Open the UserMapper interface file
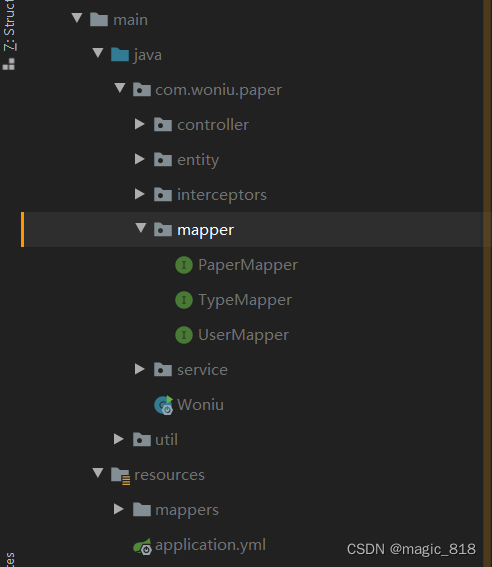This screenshot has width=492, height=567. (244, 335)
